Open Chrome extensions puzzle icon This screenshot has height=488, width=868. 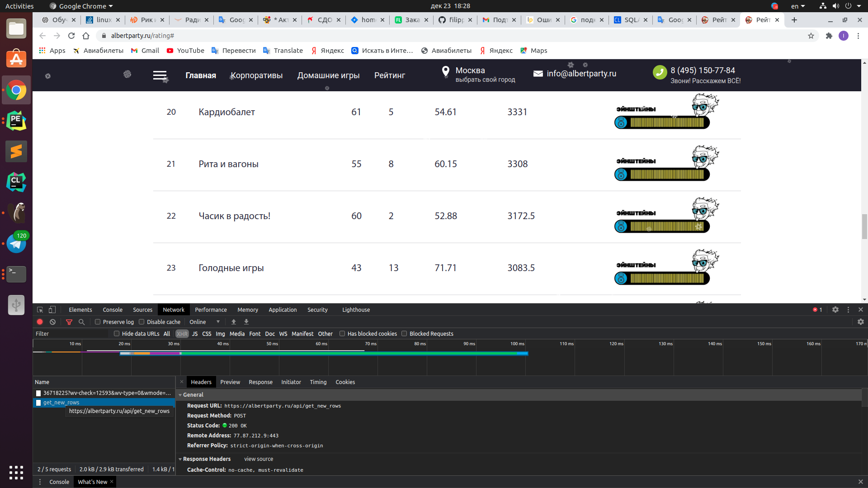click(829, 36)
